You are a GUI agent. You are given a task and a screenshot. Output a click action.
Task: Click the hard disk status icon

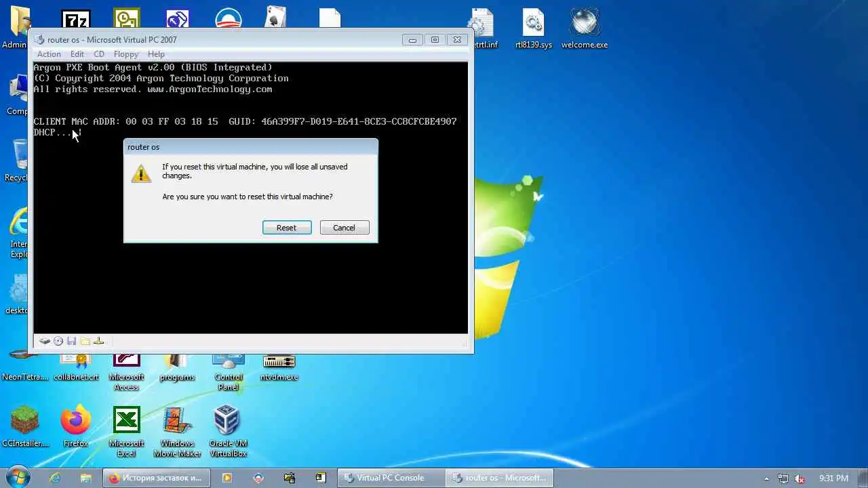tap(45, 342)
